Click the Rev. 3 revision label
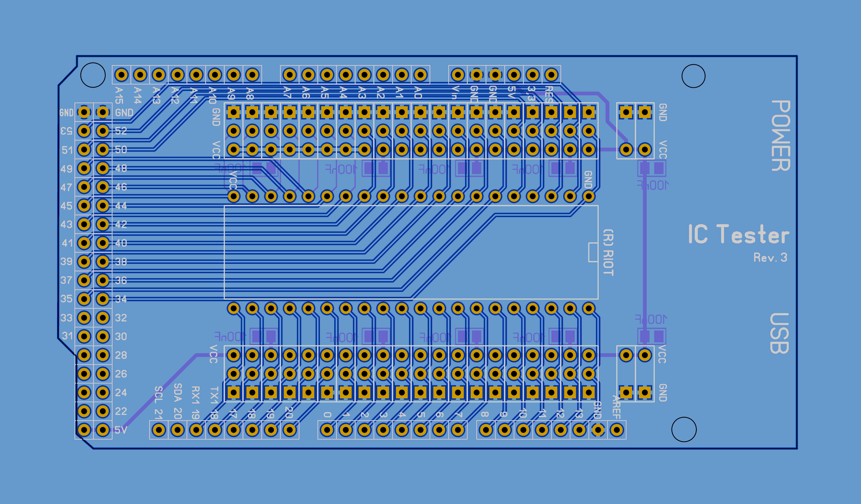861x504 pixels. [x=770, y=257]
